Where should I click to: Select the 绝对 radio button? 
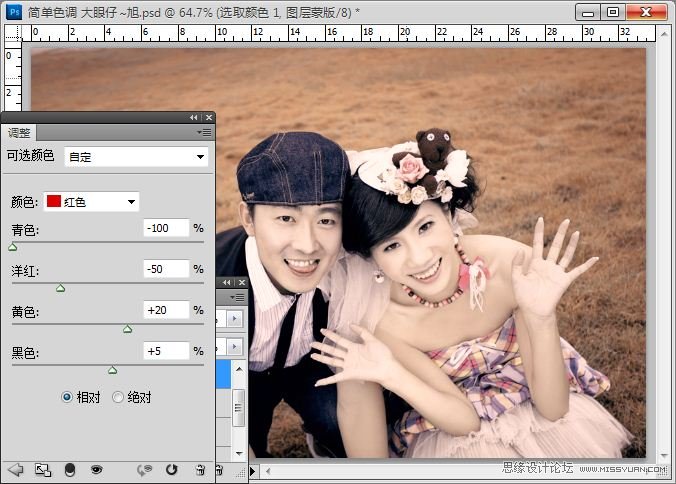tap(118, 397)
